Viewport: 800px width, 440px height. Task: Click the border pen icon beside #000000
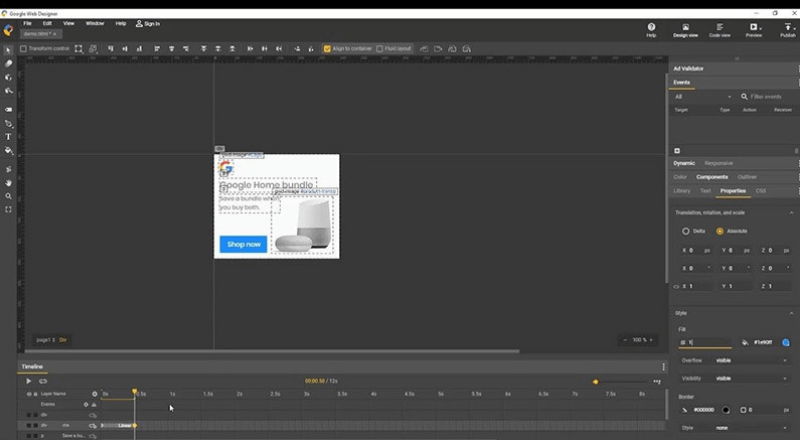685,410
